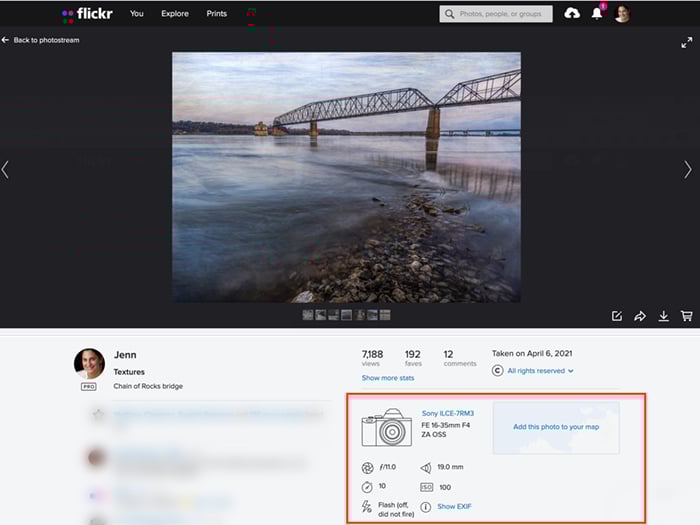Screen dimensions: 700x525
Task: Go to the previous photo arrow
Action: [5, 170]
